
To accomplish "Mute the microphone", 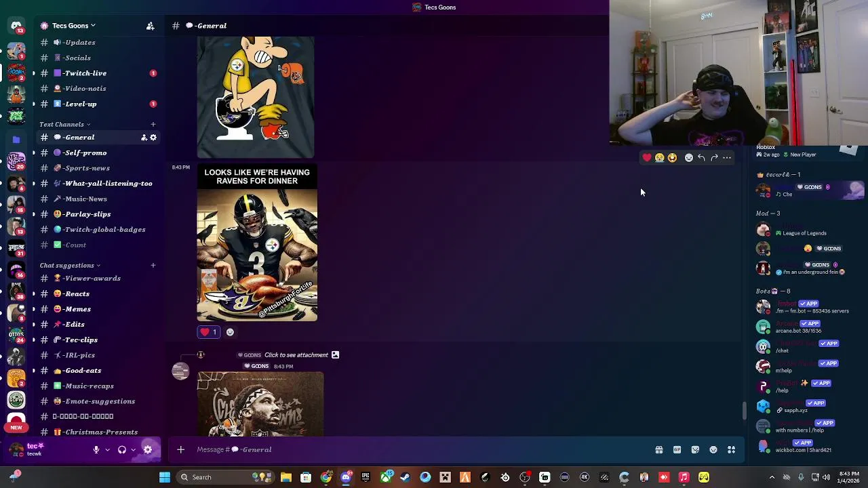I will point(96,449).
